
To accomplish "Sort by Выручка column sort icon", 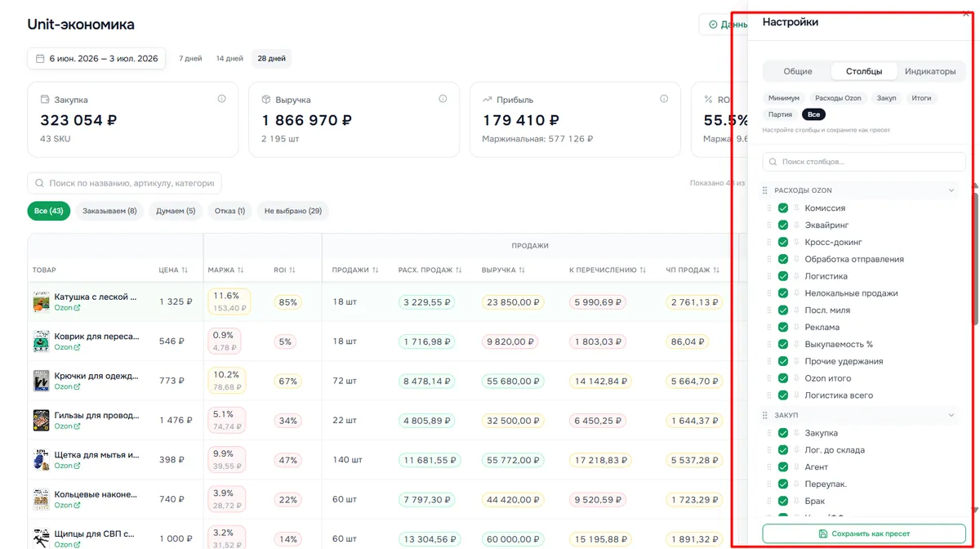I will coord(521,270).
